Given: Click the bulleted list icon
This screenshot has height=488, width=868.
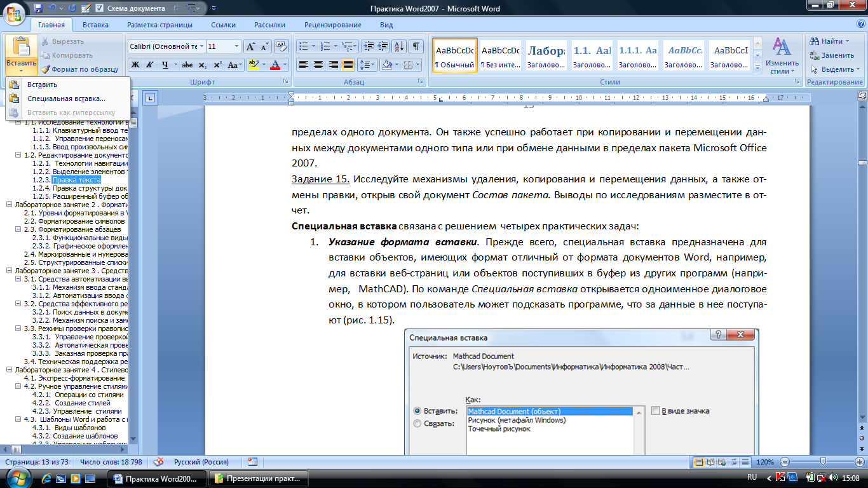Looking at the screenshot, I should click(304, 46).
